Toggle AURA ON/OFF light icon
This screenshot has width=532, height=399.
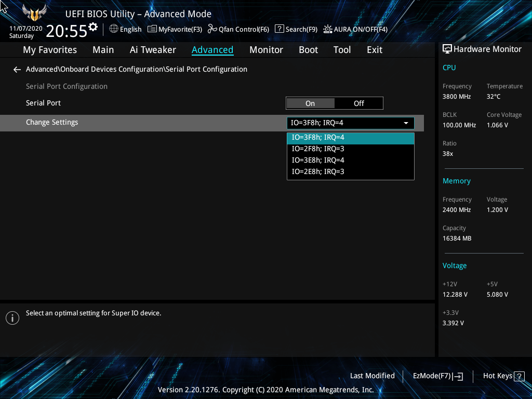(x=327, y=29)
